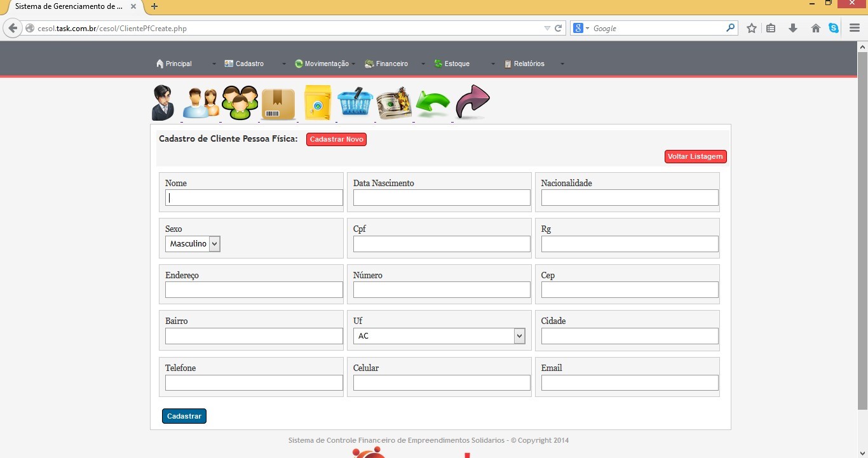Expand the Uf state dropdown
Image resolution: width=868 pixels, height=458 pixels.
[x=439, y=336]
